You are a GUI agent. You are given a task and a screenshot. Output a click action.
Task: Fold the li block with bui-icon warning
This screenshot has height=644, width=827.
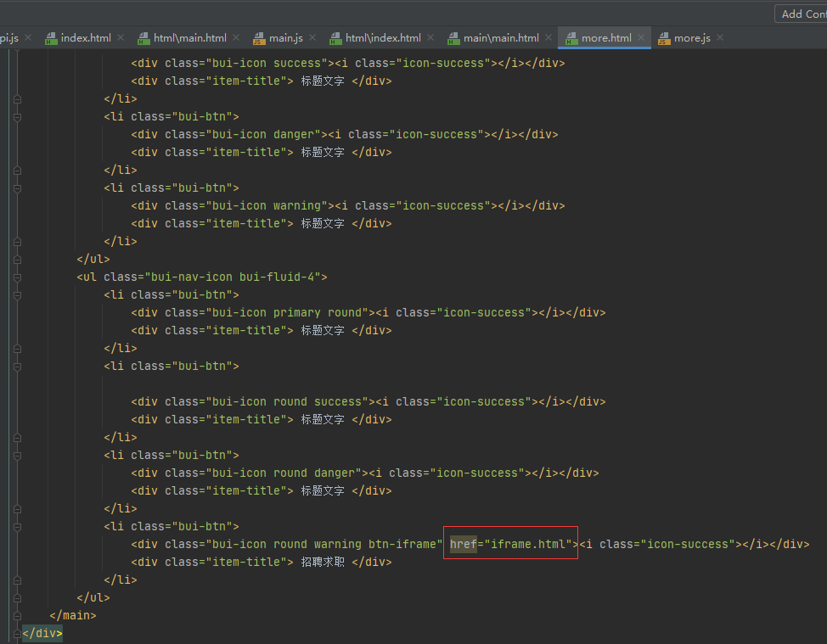point(18,188)
